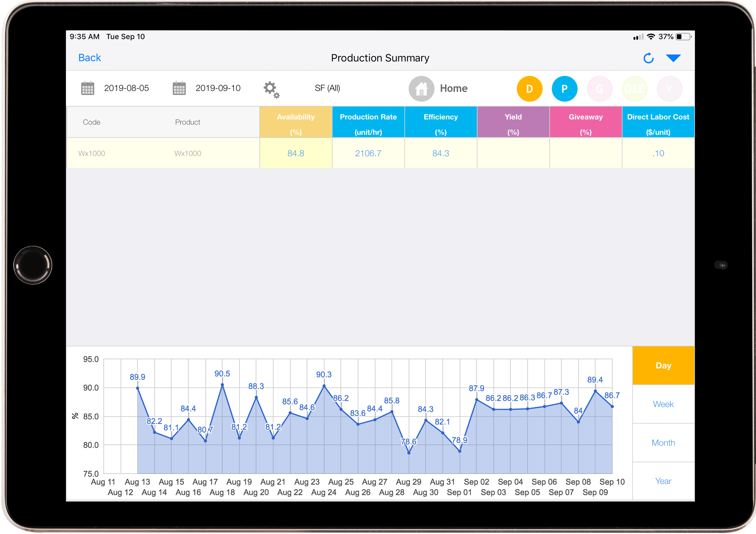
Task: Select the Giveaway (%) column header
Action: point(585,122)
